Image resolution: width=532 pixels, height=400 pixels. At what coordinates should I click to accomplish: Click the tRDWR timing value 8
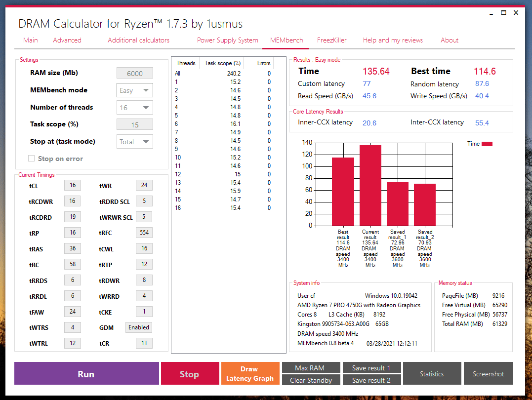coord(144,280)
